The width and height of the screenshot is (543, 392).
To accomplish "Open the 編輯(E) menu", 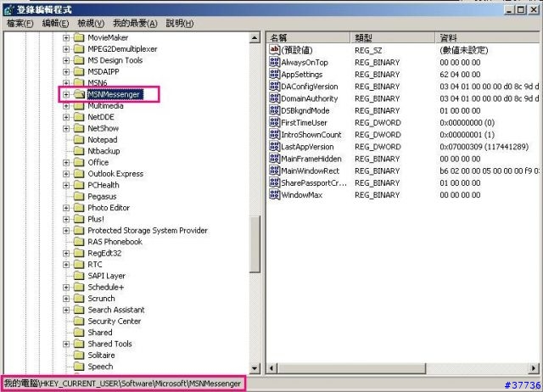I will 55,24.
